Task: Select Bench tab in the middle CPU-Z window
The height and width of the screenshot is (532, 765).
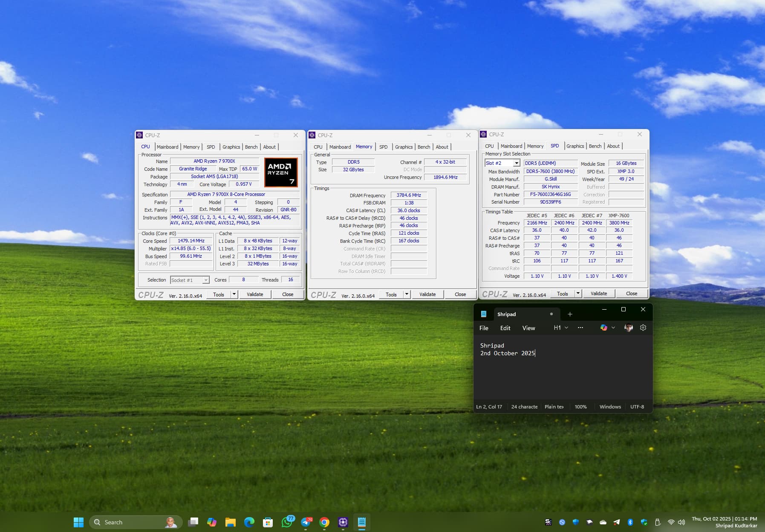Action: [424, 147]
